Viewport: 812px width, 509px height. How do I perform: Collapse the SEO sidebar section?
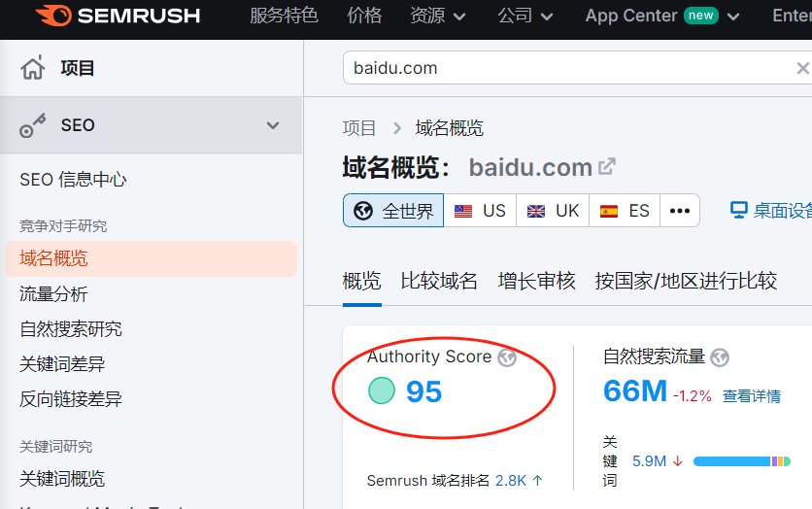[x=273, y=125]
